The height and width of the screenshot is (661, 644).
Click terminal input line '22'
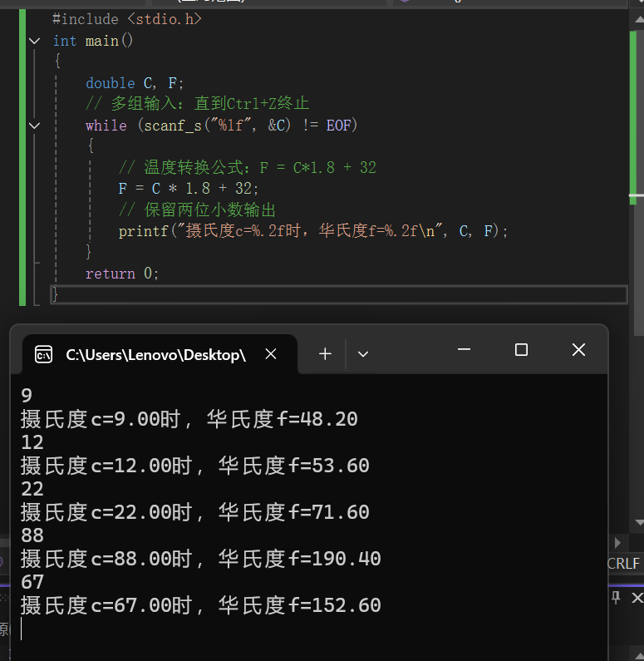(x=32, y=489)
